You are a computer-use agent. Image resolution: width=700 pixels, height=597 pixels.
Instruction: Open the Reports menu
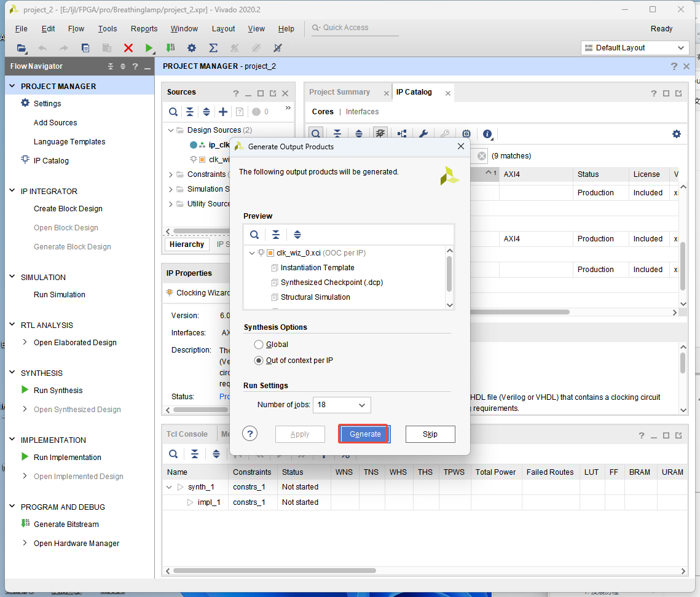click(x=144, y=28)
